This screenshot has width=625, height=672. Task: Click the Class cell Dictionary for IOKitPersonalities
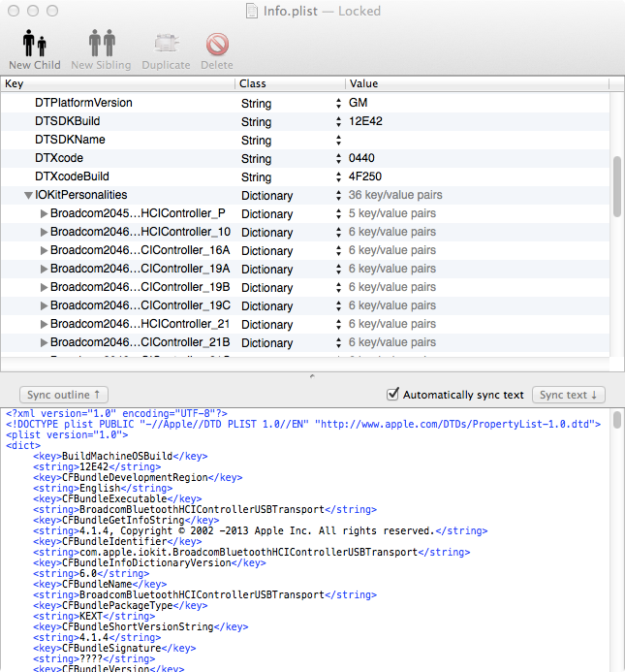[266, 196]
